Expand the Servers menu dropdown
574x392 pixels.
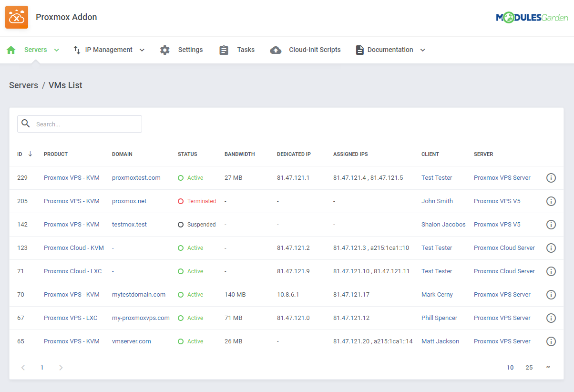pos(57,50)
